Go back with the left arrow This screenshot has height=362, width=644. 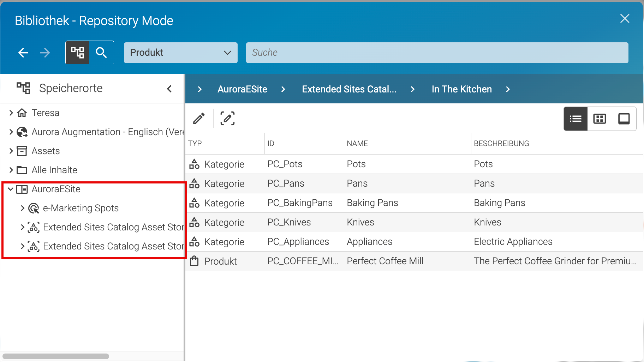(23, 53)
